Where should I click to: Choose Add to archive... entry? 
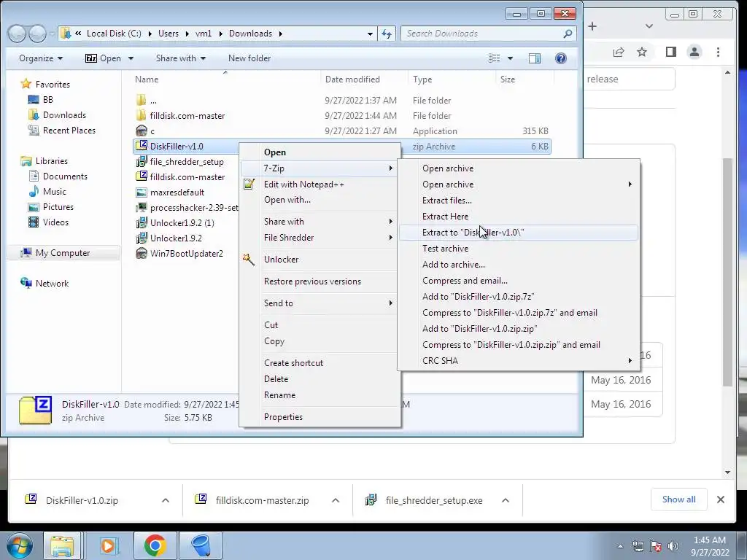519,264
